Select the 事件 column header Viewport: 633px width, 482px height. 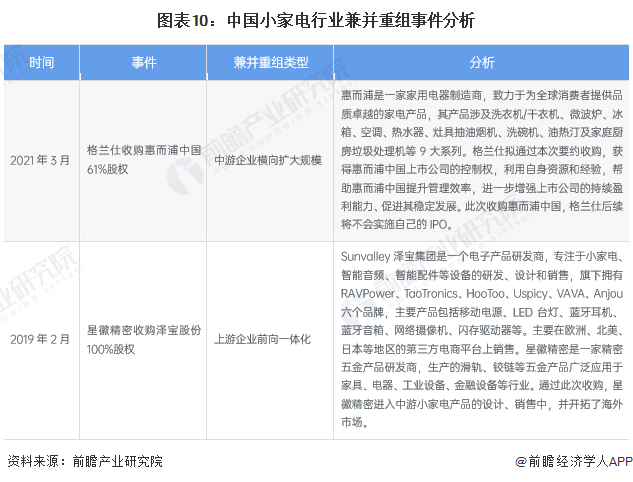coord(143,63)
